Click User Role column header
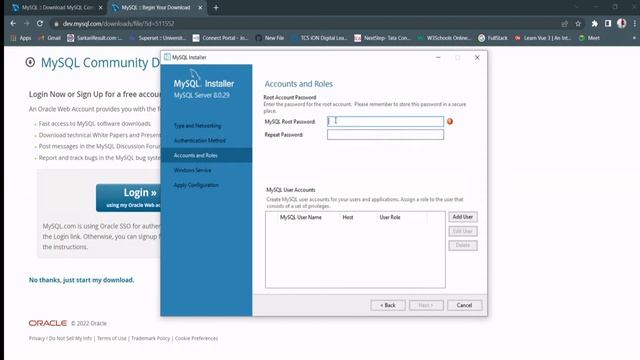This screenshot has height=360, width=640. [x=390, y=217]
